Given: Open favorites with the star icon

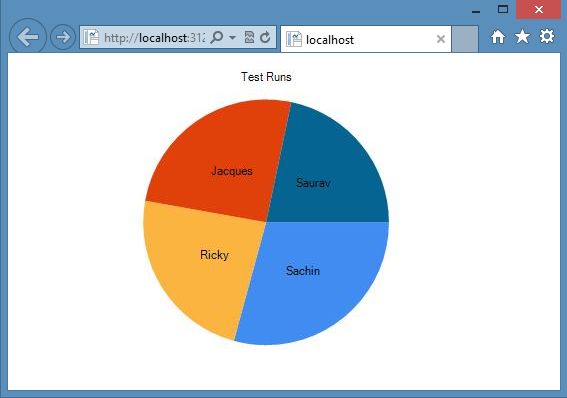Looking at the screenshot, I should point(522,37).
